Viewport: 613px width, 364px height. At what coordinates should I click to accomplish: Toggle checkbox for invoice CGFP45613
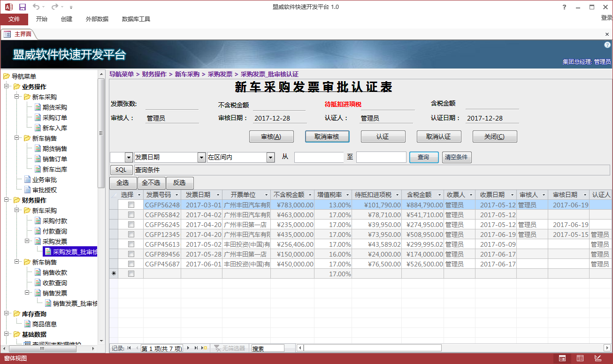click(x=131, y=244)
